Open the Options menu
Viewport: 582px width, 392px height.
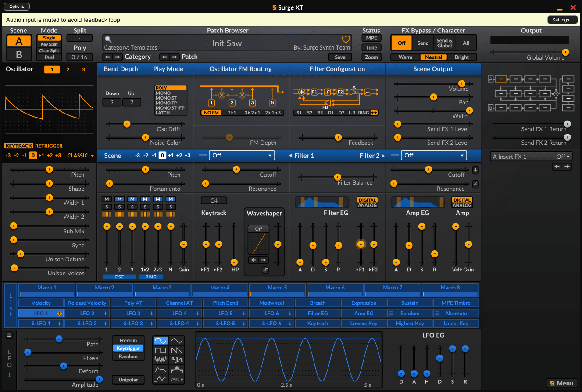17,7
